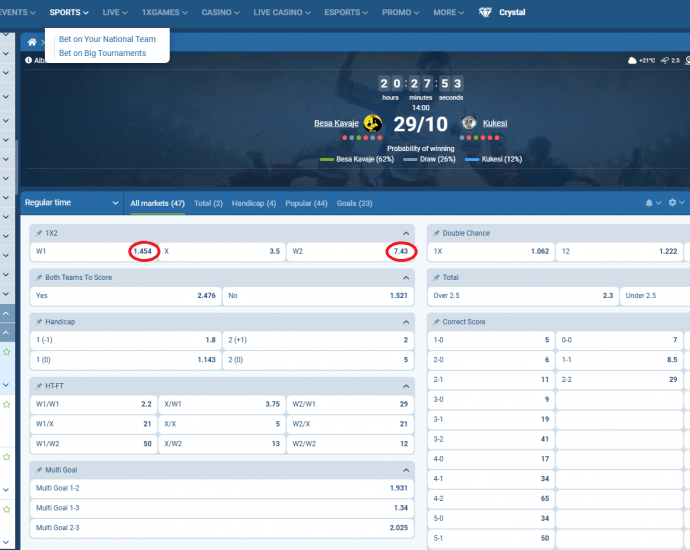Screen dimensions: 690x550
Task: Pin the HT-FT market
Action: coord(39,386)
